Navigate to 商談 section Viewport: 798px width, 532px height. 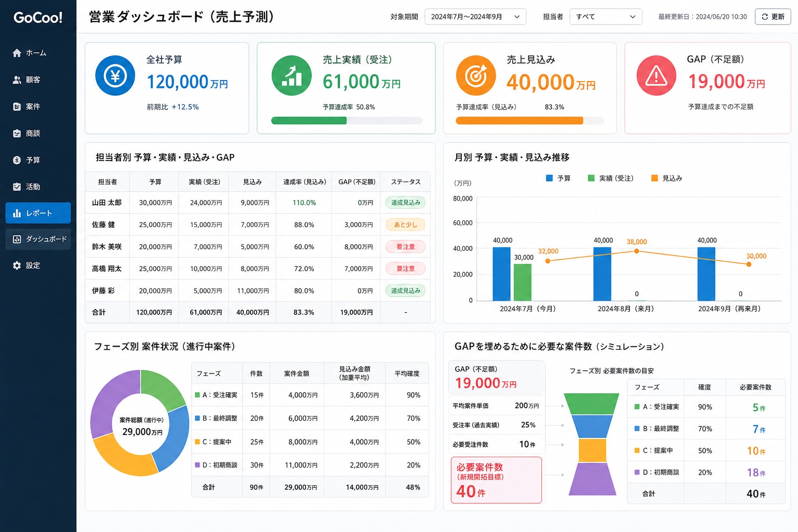[x=38, y=134]
